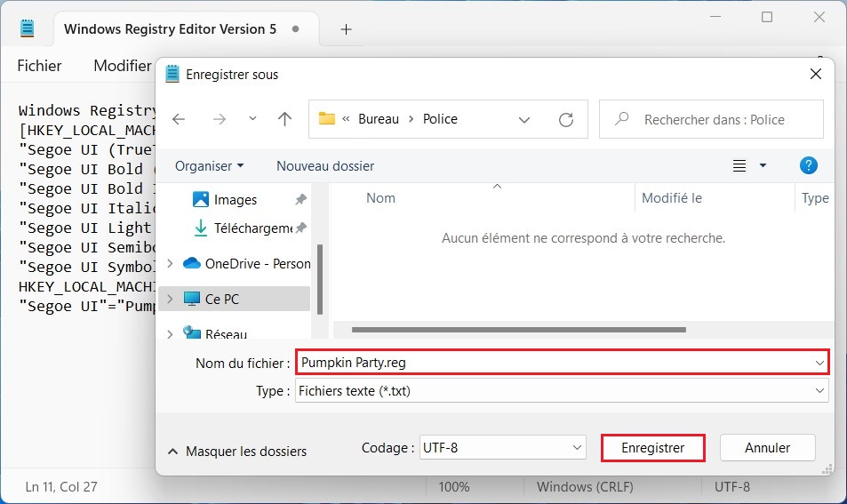Image resolution: width=847 pixels, height=504 pixels.
Task: Open the recent locations chevron
Action: pyautogui.click(x=252, y=118)
